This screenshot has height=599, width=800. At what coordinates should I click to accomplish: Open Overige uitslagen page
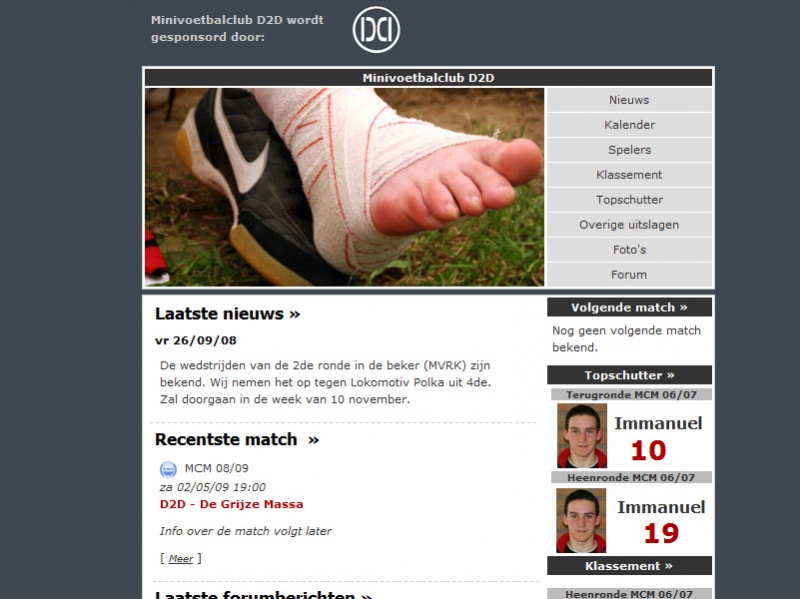pos(629,225)
